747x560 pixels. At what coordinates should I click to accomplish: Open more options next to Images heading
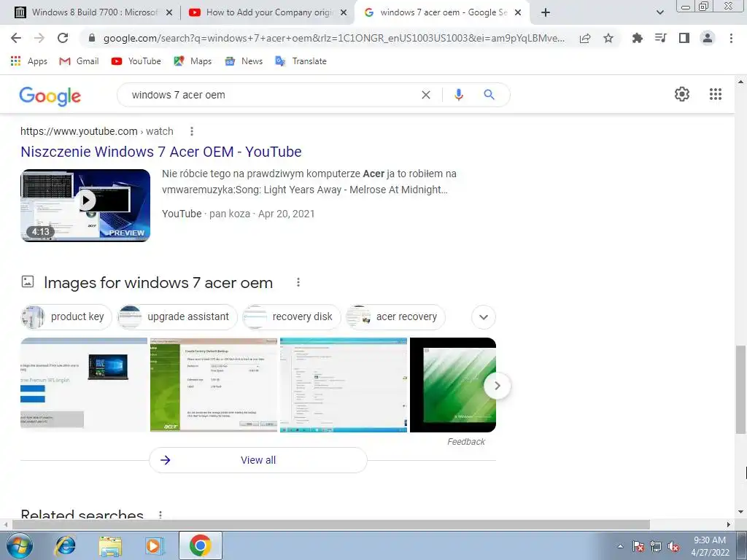pos(298,282)
